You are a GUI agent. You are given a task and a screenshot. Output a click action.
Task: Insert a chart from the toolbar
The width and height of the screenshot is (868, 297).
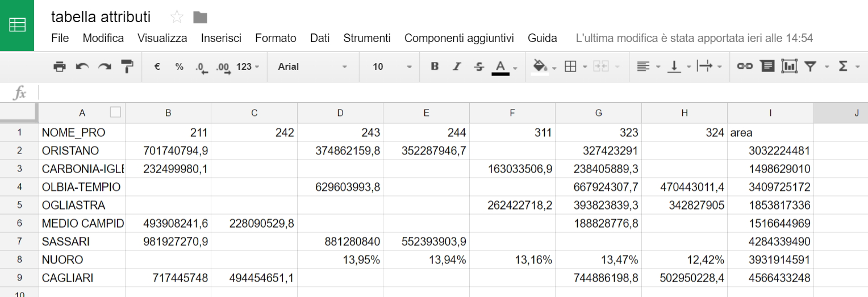click(789, 66)
